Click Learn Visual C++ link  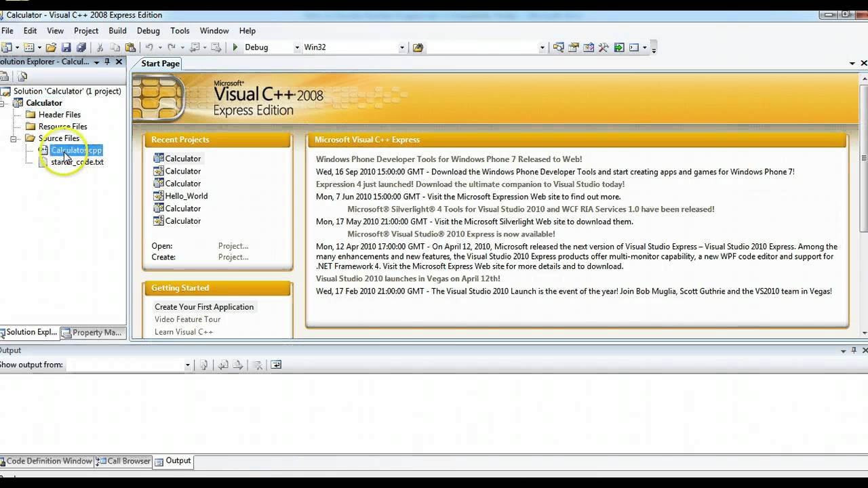pos(184,331)
